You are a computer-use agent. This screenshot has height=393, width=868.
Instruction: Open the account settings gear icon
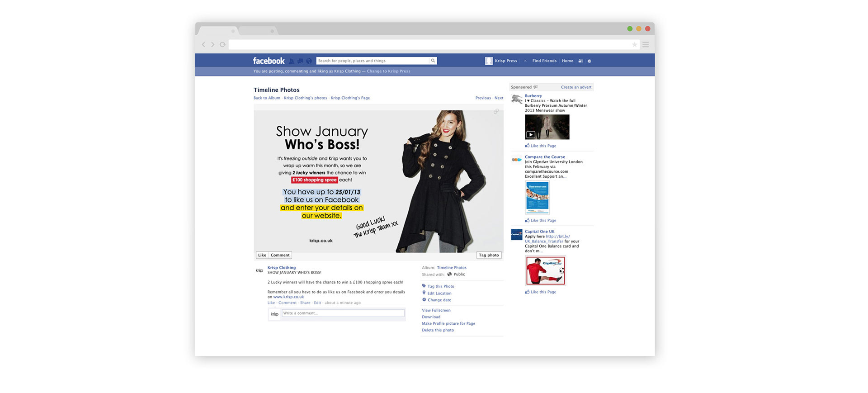(589, 61)
